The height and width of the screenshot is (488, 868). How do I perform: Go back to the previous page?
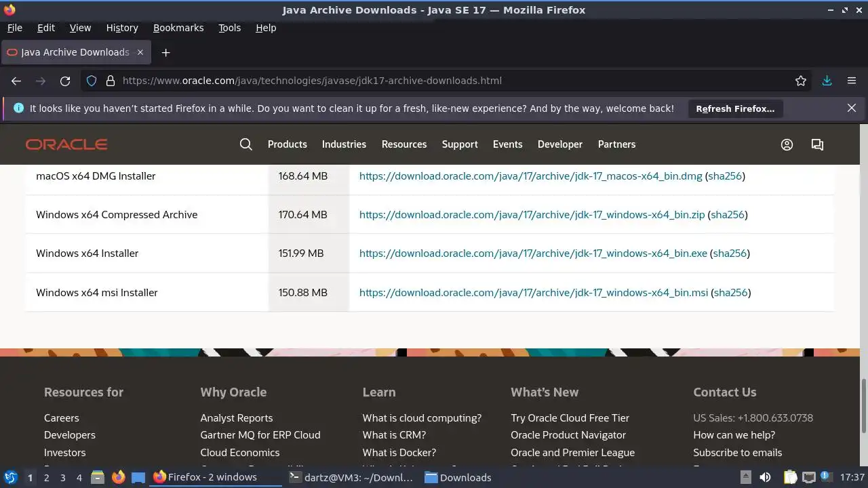16,81
